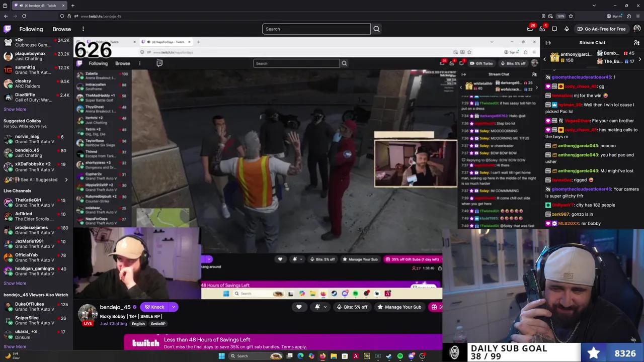Open the notification bell dropdown
Viewport: 644px width, 362px height.
[x=320, y=307]
